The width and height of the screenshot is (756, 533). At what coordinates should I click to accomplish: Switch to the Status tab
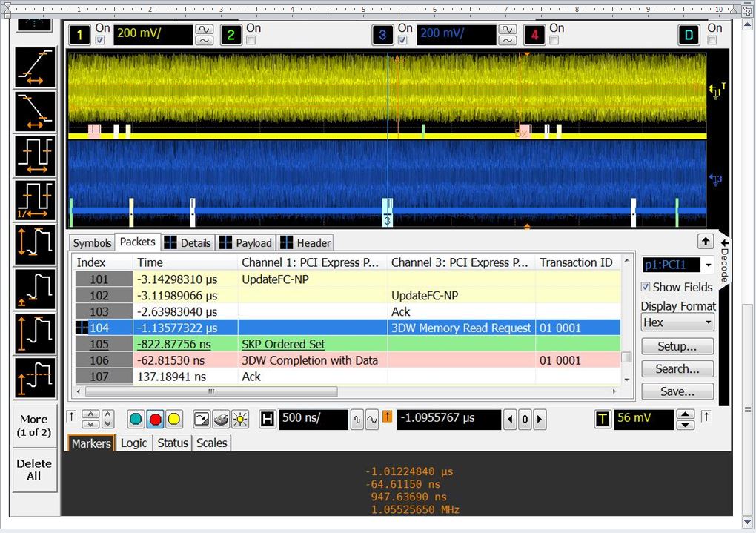(x=173, y=443)
